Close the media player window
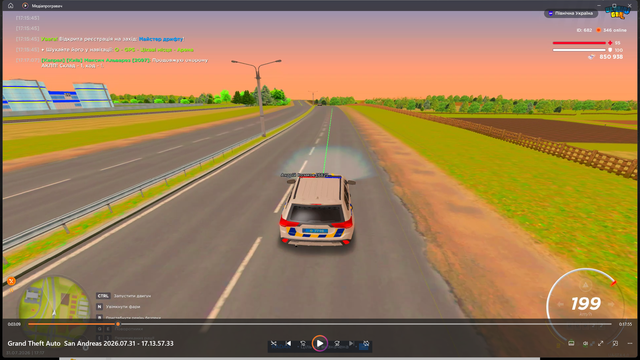Viewport: 640px width, 360px height. coord(630,5)
